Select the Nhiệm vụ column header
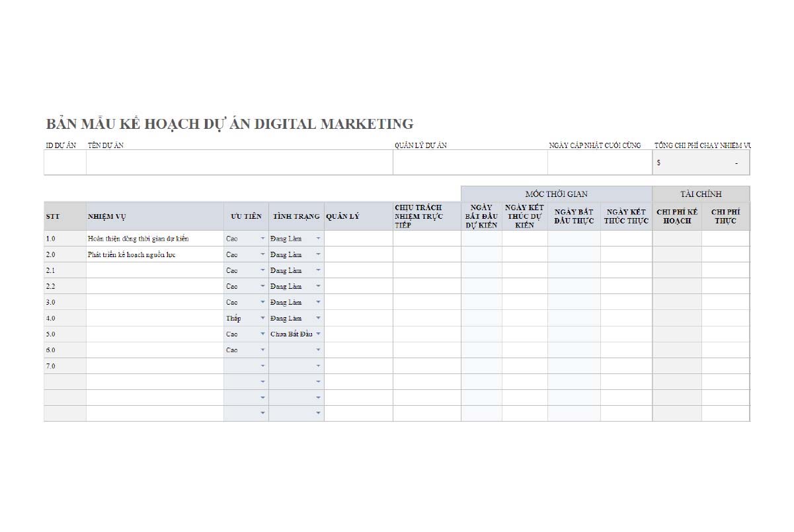794x532 pixels. 155,216
